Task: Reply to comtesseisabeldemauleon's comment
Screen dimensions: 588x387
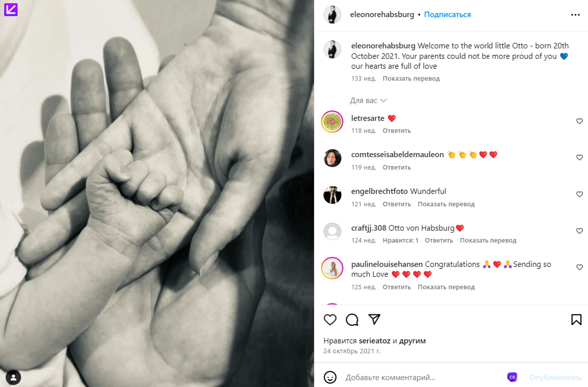Action: tap(397, 167)
